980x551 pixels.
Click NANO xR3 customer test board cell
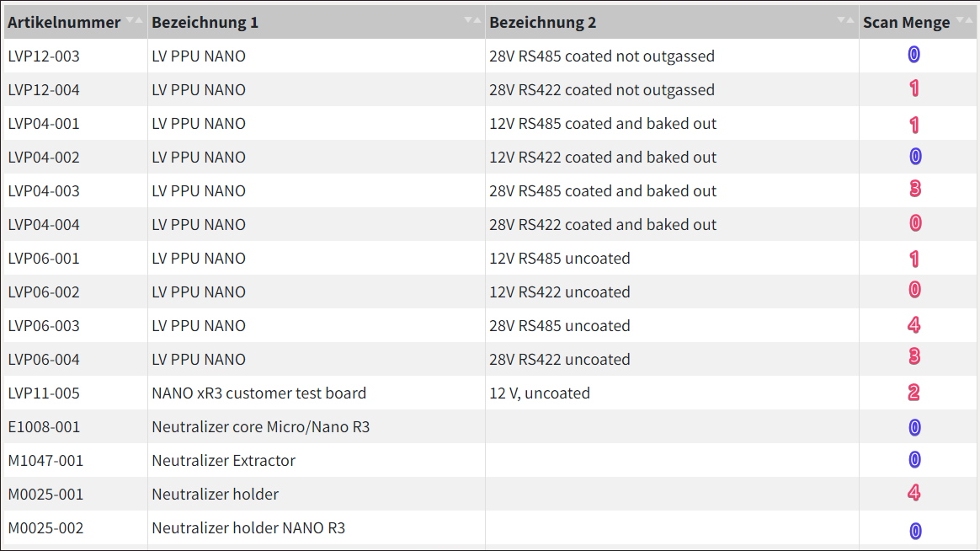click(x=259, y=393)
